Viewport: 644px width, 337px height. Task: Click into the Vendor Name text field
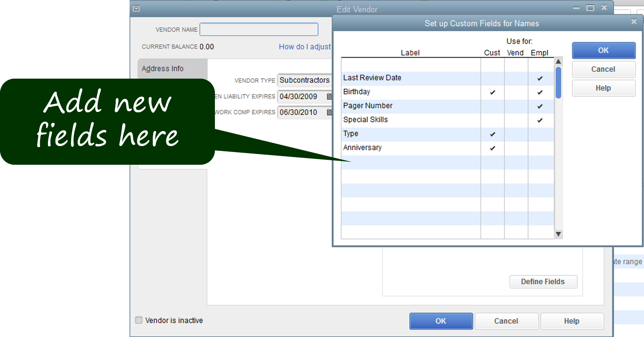(259, 30)
